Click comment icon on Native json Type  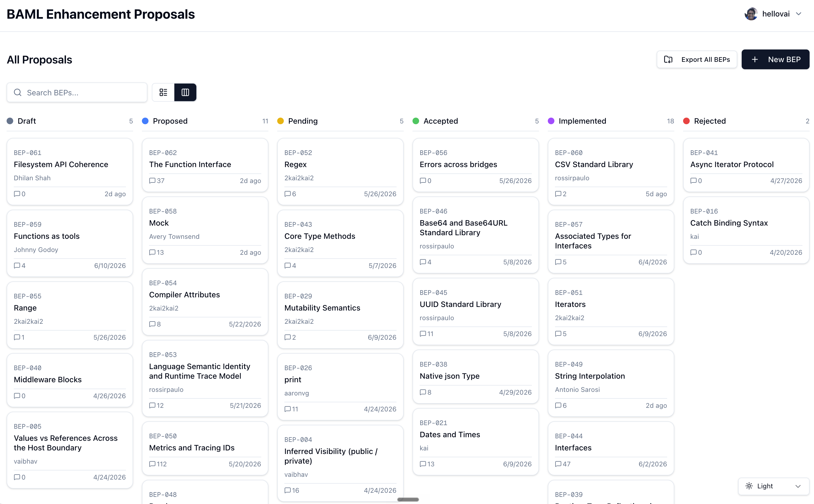coord(423,392)
